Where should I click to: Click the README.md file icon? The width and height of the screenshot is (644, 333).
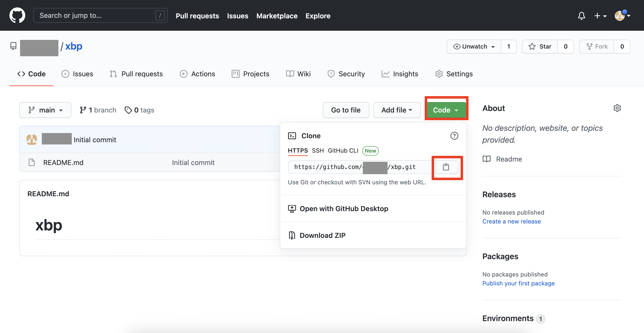click(32, 162)
